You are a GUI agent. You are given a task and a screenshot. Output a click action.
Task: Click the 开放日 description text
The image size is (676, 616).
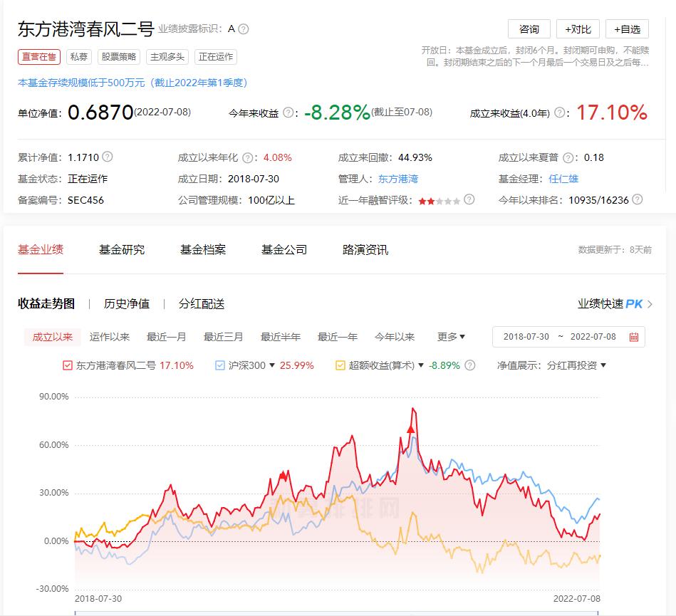click(535, 56)
